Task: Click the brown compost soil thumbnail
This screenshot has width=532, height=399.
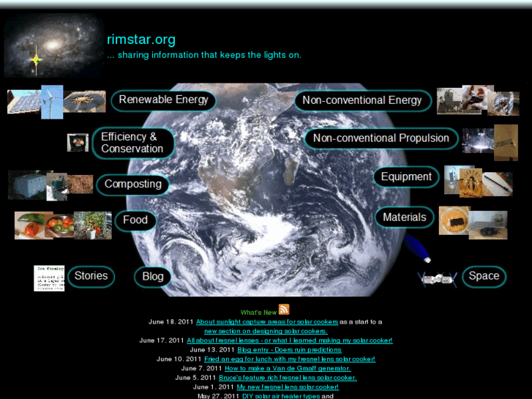Action: click(x=80, y=184)
